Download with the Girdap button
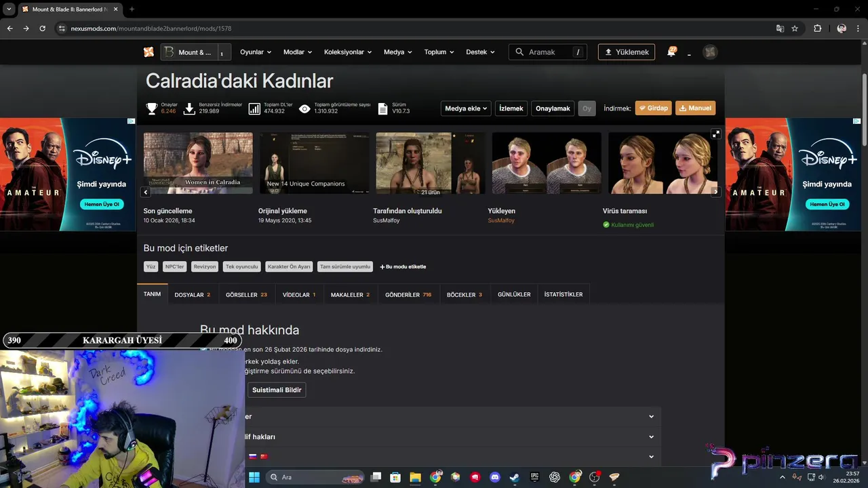 pyautogui.click(x=653, y=108)
